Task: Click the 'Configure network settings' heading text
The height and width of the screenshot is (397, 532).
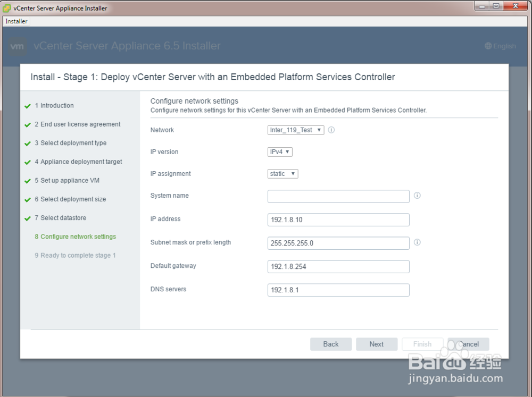Action: [194, 100]
